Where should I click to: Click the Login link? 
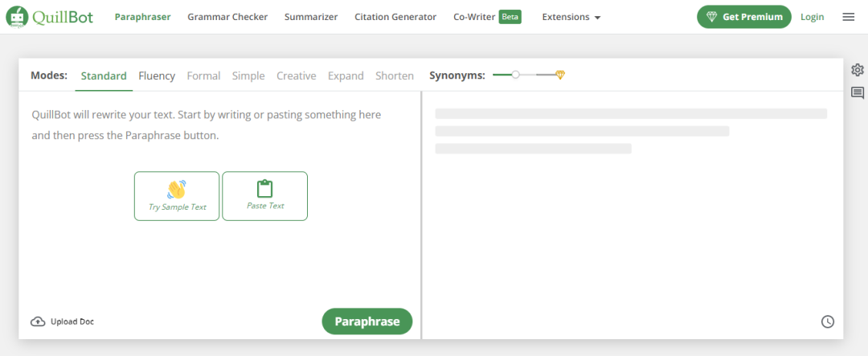point(812,17)
